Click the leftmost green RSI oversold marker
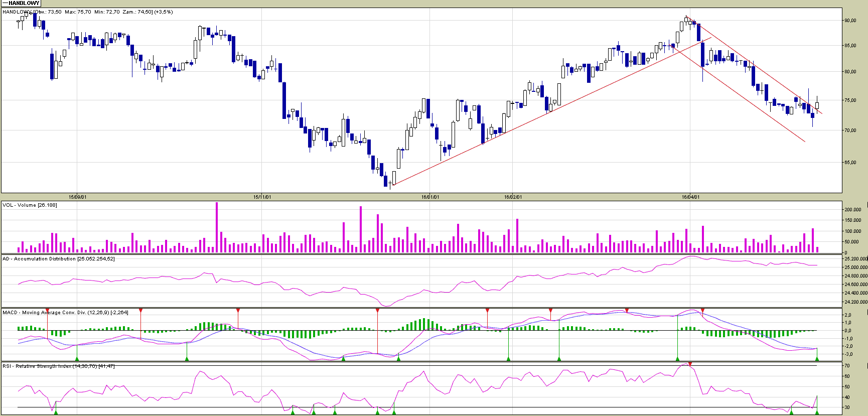 (56, 412)
